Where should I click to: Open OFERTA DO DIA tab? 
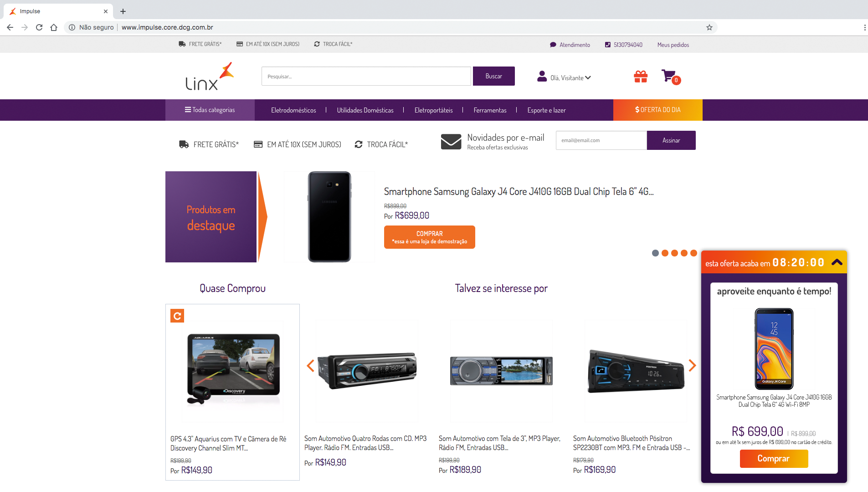(657, 110)
